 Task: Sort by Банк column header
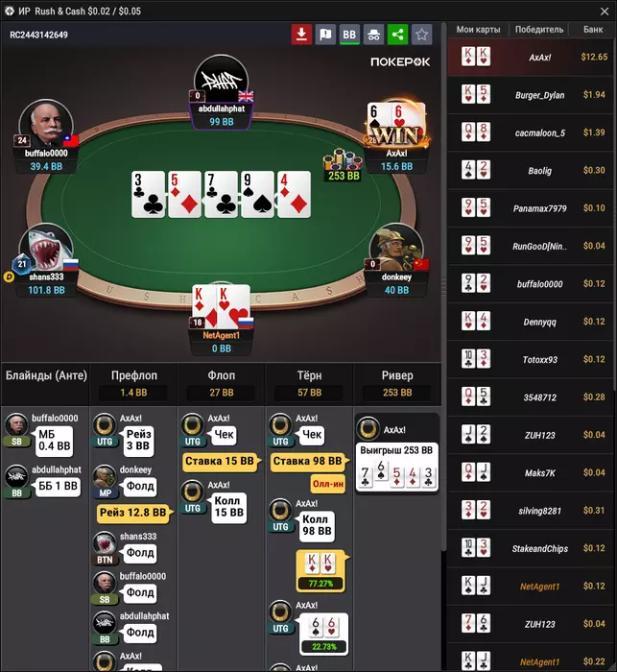[x=593, y=30]
